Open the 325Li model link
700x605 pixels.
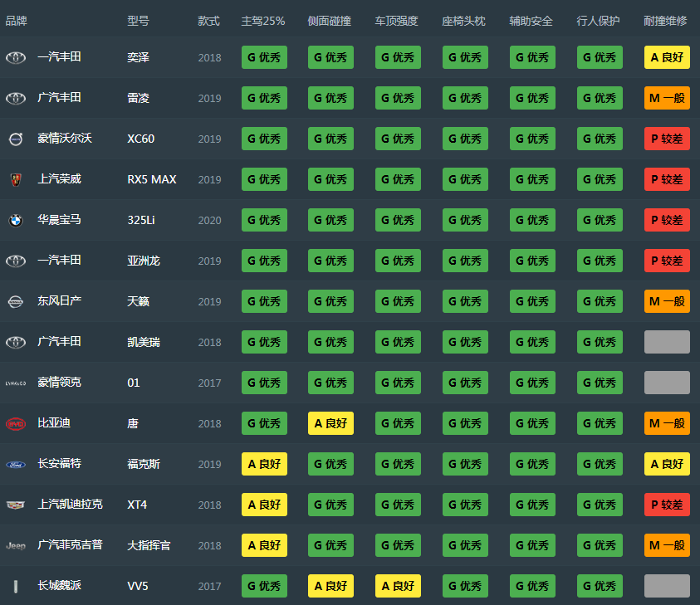140,220
